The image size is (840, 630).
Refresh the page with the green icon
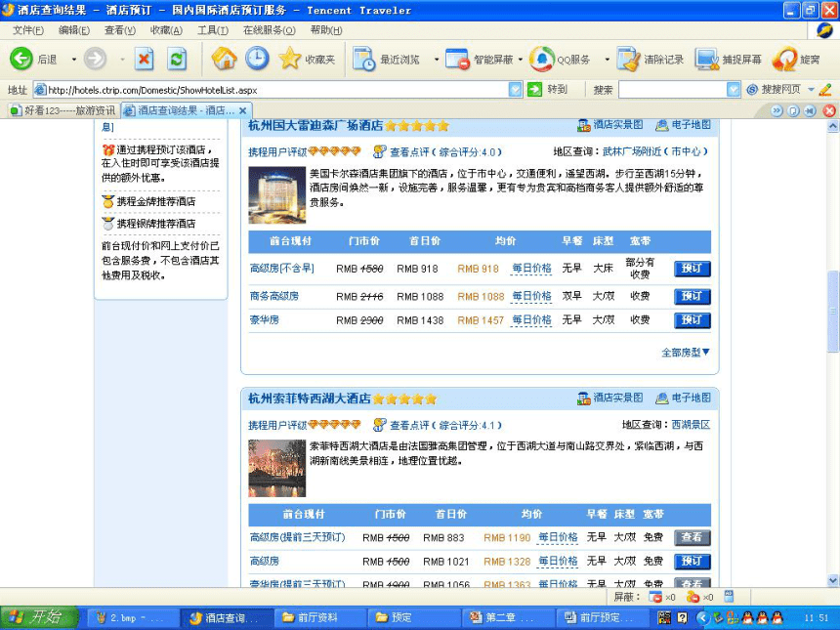click(x=177, y=59)
